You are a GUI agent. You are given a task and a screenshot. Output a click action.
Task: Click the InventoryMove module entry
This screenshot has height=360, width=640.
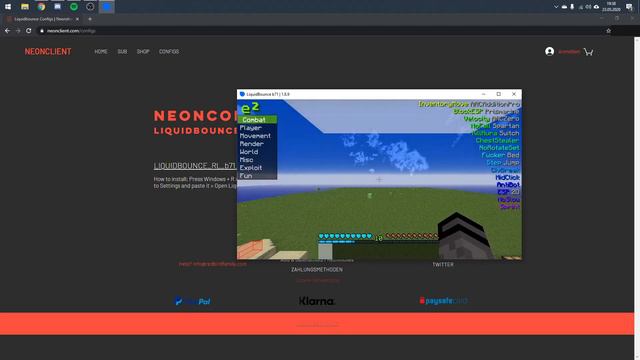(x=469, y=104)
